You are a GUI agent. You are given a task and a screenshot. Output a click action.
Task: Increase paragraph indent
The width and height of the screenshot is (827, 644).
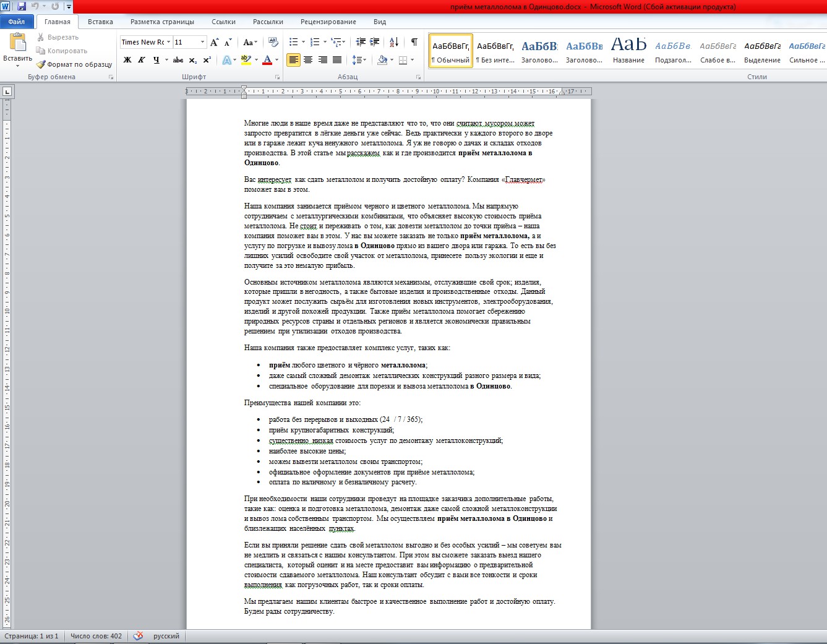[x=375, y=42]
